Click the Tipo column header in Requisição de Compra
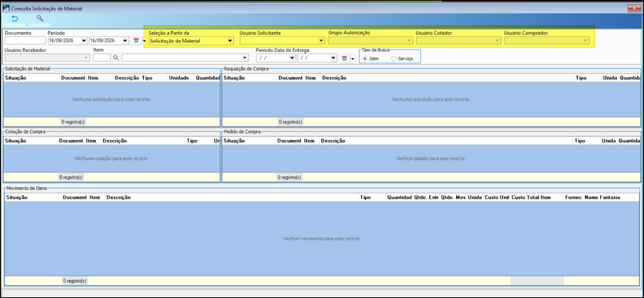 click(588, 78)
